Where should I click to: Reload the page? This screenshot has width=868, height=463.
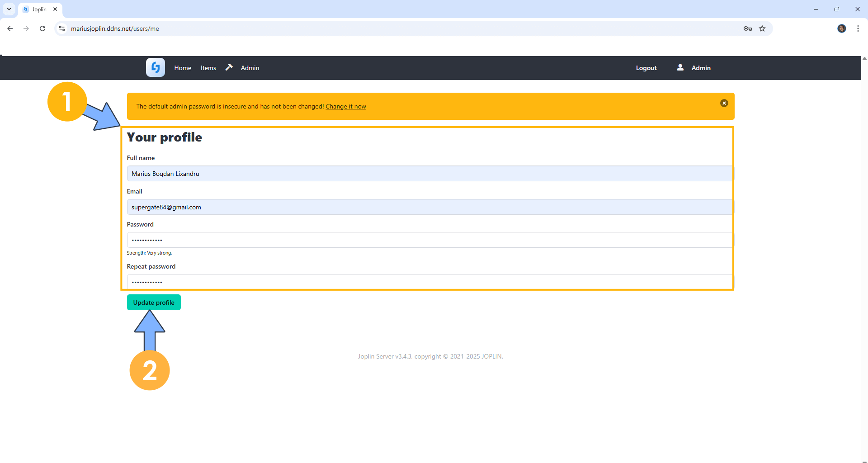(x=42, y=28)
